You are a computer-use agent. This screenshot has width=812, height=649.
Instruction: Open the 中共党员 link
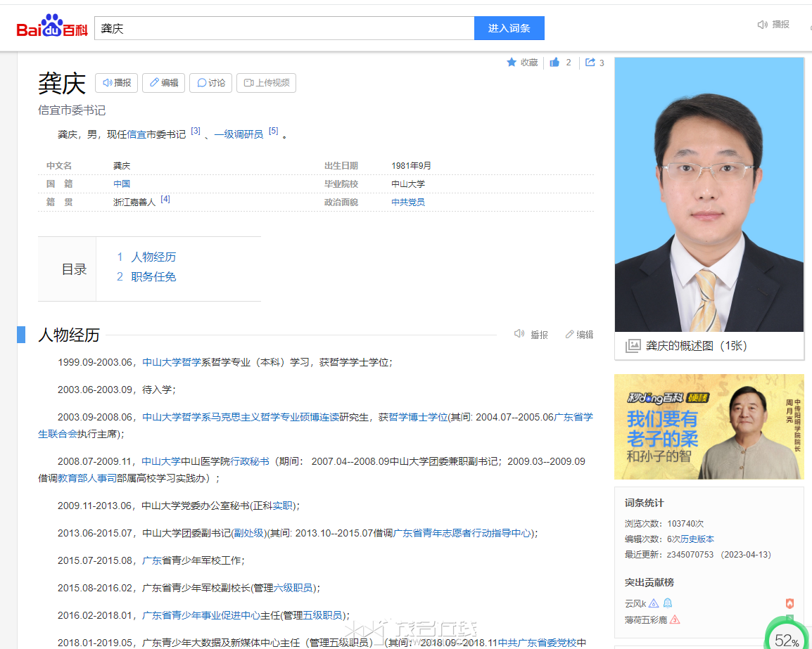click(x=408, y=203)
